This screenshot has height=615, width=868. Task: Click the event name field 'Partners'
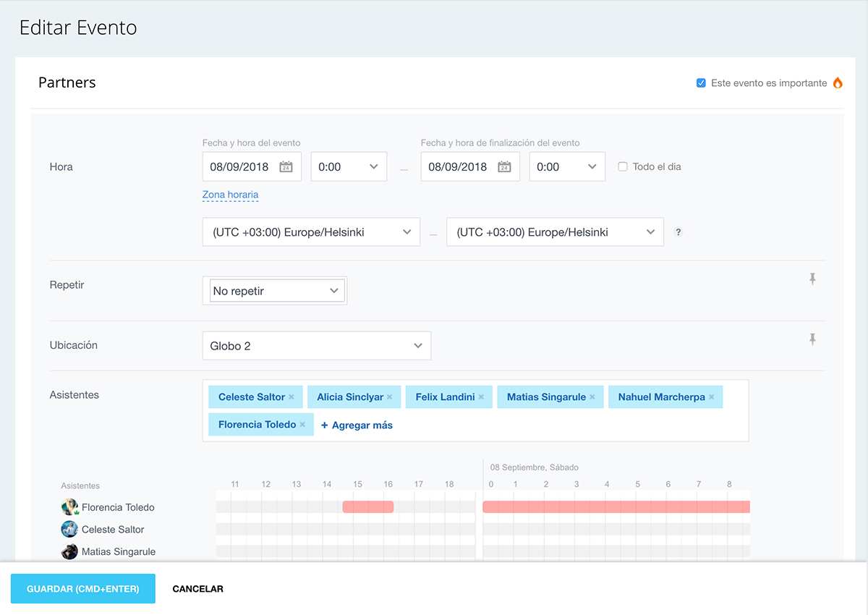[x=67, y=82]
